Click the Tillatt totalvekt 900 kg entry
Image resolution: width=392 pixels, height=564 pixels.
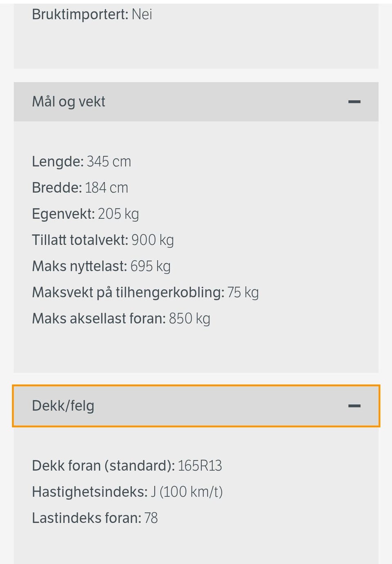[103, 240]
